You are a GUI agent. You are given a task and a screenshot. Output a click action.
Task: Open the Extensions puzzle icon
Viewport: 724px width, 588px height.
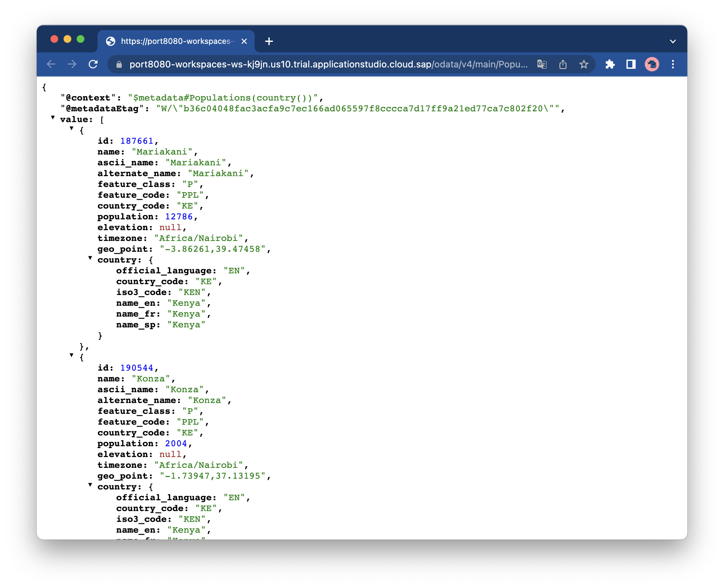[610, 64]
